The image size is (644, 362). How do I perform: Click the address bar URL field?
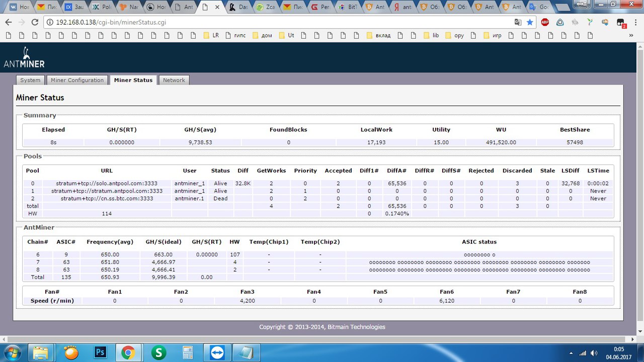coord(277,22)
